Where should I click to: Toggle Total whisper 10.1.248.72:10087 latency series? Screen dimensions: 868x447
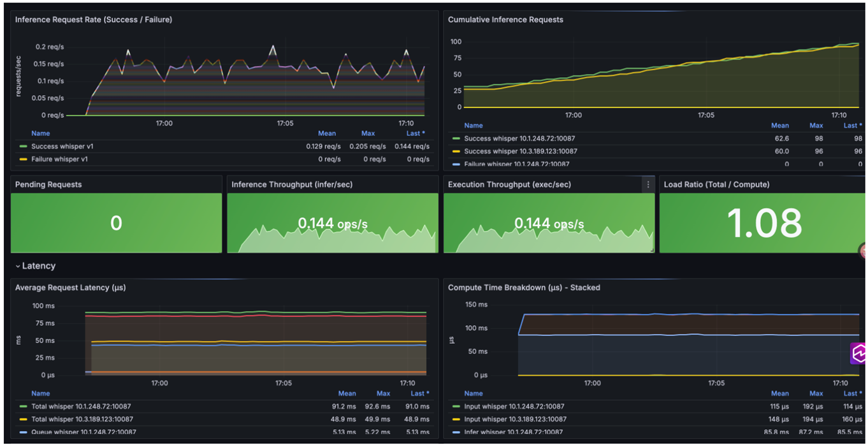pyautogui.click(x=81, y=406)
